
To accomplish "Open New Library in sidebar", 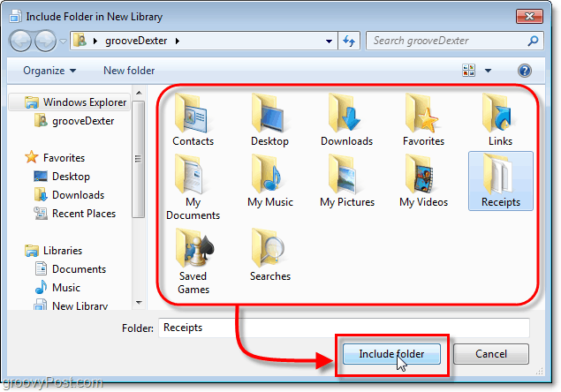I will coord(71,305).
